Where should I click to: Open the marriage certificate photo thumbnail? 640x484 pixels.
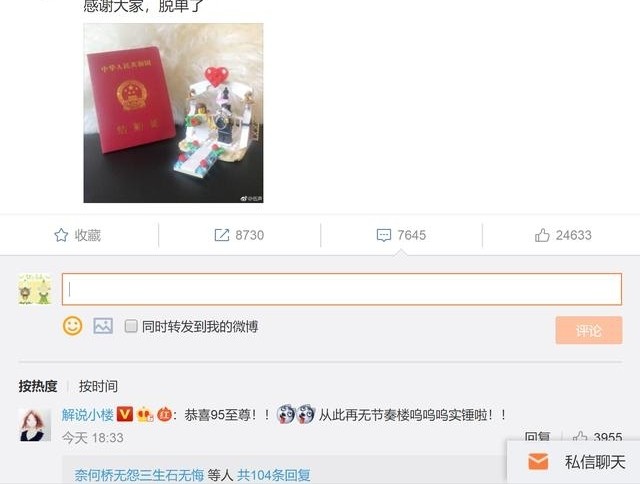click(173, 113)
